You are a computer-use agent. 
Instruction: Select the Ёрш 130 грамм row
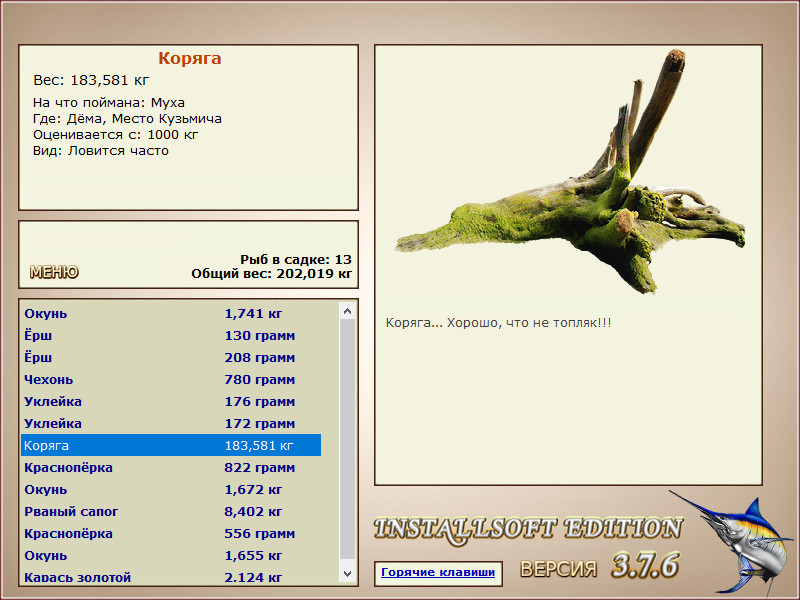tap(171, 336)
